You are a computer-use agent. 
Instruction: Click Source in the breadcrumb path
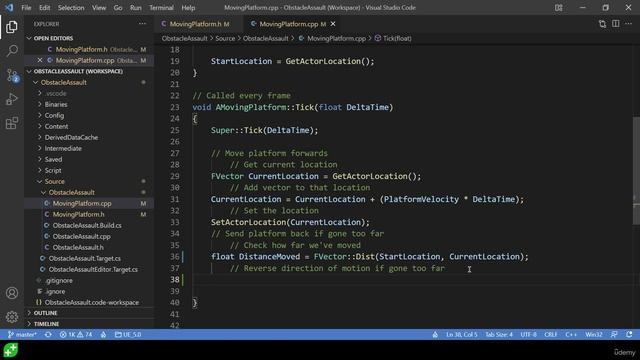click(x=225, y=38)
